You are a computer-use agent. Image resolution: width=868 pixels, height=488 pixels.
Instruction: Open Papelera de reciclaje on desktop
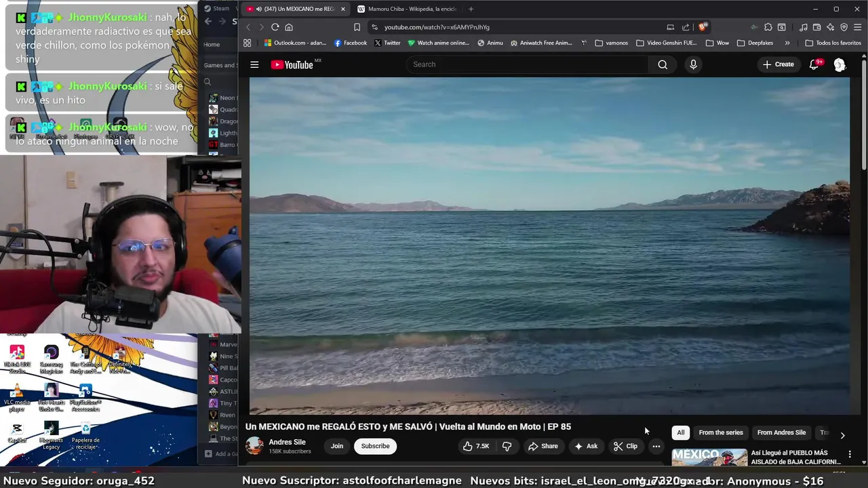click(85, 436)
